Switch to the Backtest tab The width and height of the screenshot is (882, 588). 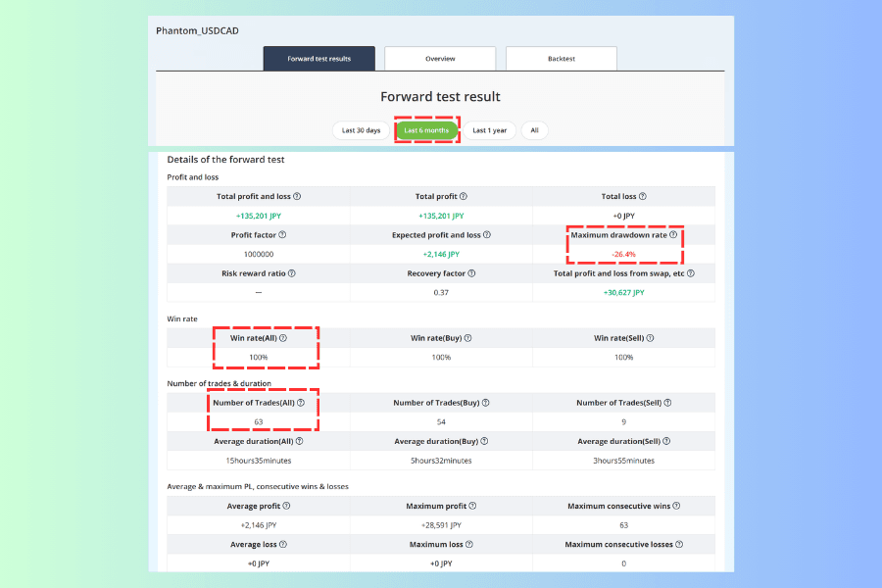(562, 59)
